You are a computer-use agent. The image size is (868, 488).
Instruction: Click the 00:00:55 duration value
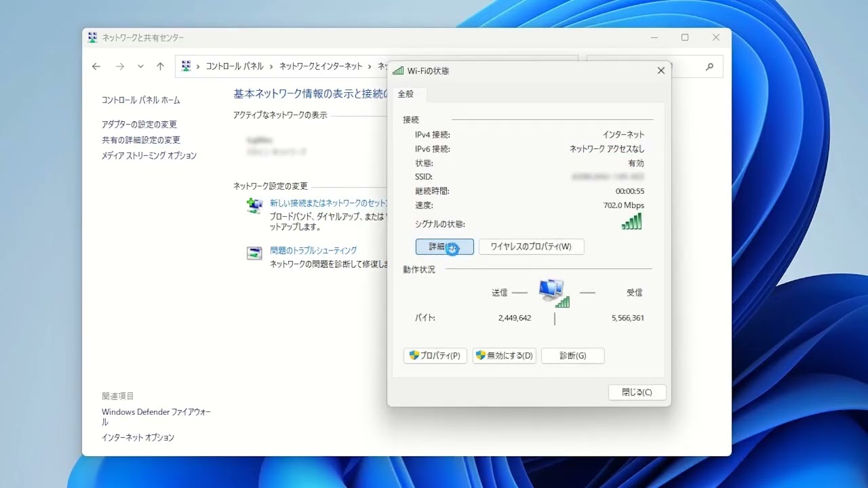[630, 191]
